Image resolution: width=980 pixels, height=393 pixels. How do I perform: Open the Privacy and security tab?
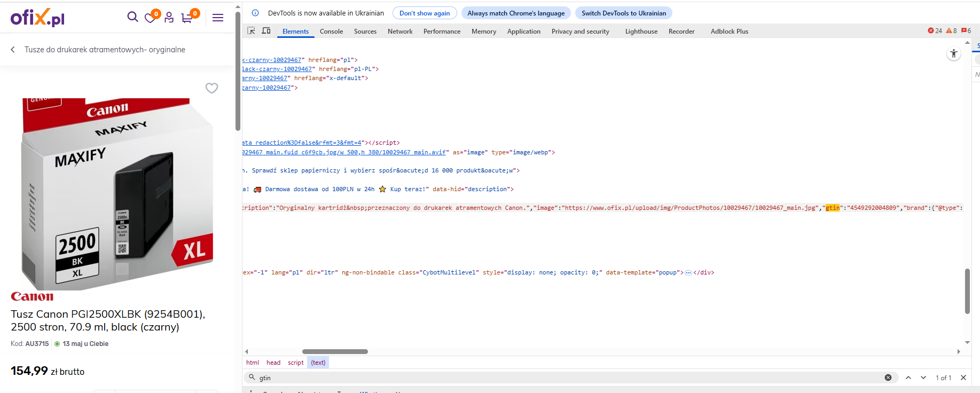click(581, 32)
